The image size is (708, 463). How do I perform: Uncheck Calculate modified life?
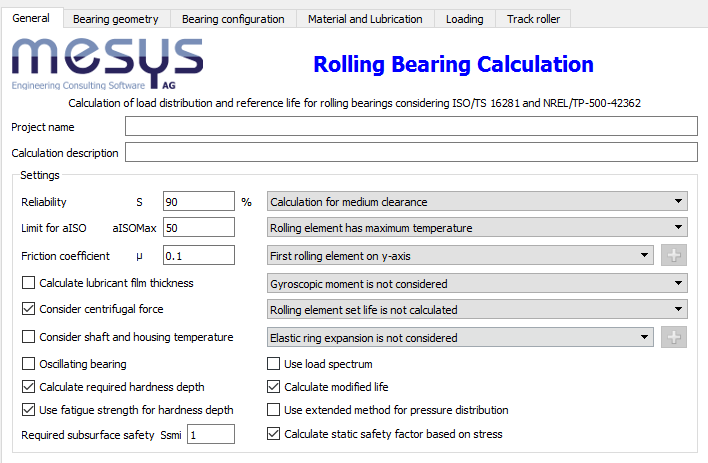tap(274, 387)
